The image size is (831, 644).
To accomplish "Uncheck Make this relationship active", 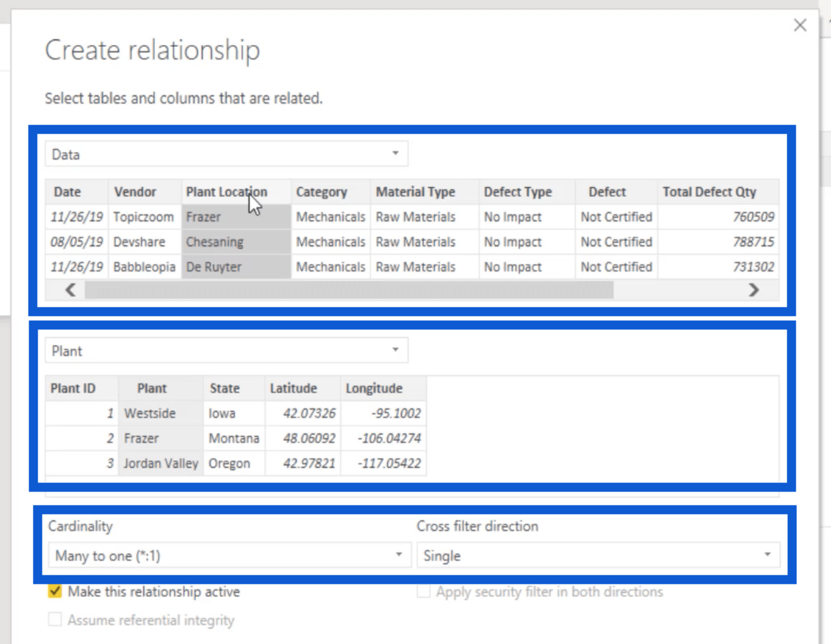I will [55, 592].
